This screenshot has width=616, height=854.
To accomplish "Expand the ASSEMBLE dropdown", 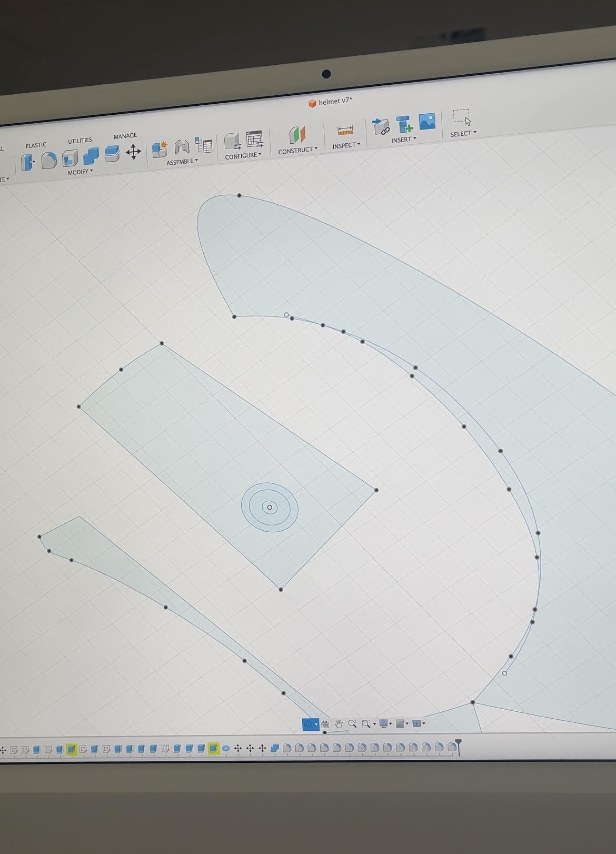I will click(x=182, y=162).
